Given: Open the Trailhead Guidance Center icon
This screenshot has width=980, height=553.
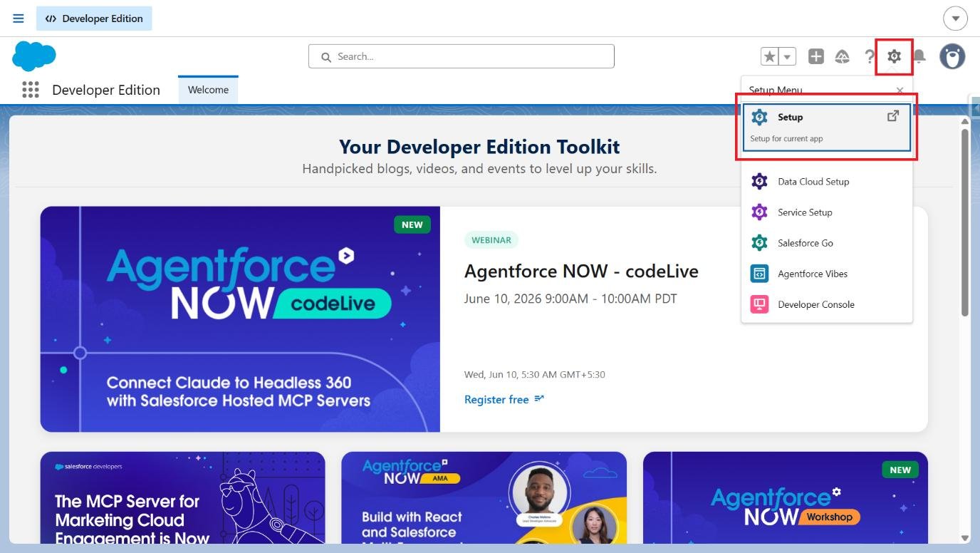Looking at the screenshot, I should [x=843, y=56].
